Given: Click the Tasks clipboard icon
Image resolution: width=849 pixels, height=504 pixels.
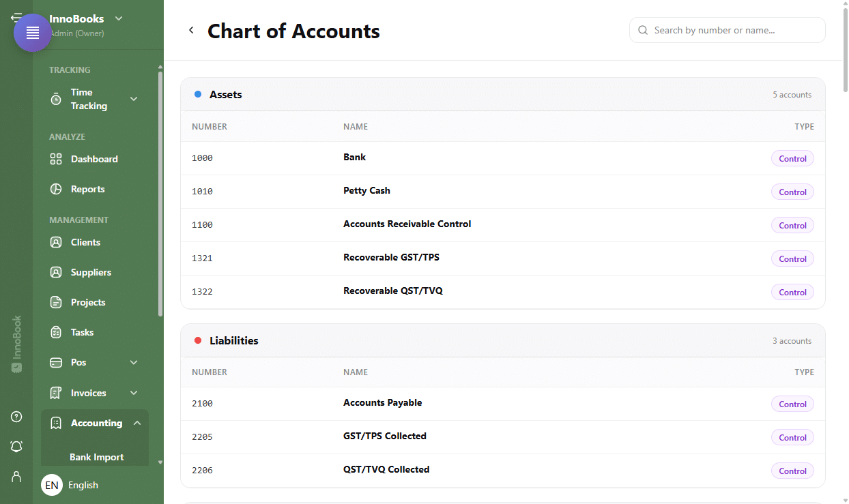Looking at the screenshot, I should click(56, 332).
